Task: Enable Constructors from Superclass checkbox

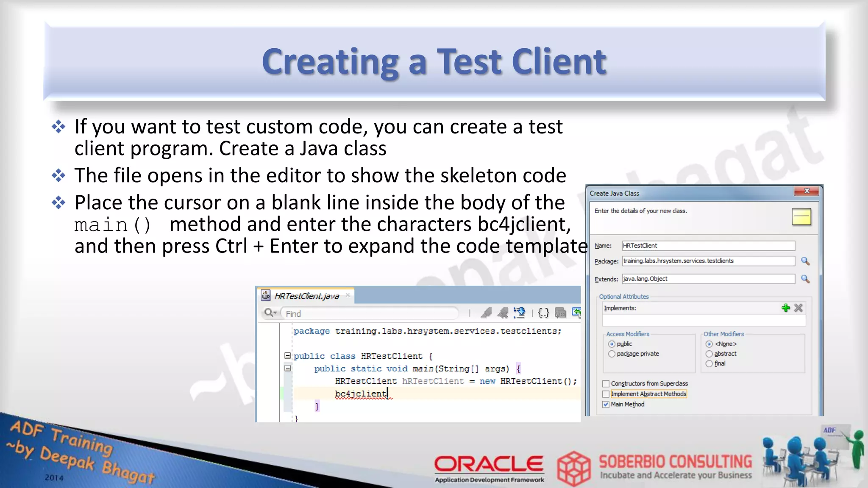Action: click(606, 384)
